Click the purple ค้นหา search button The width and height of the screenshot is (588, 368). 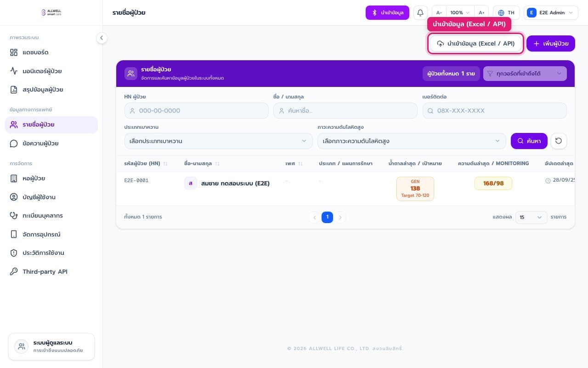click(529, 141)
